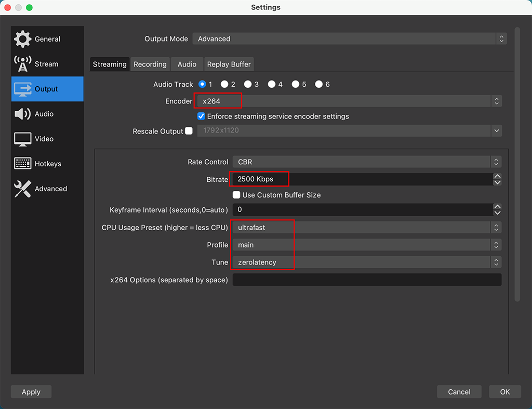Decrease Keyframe Interval with down arrow
The height and width of the screenshot is (409, 532).
tap(497, 213)
